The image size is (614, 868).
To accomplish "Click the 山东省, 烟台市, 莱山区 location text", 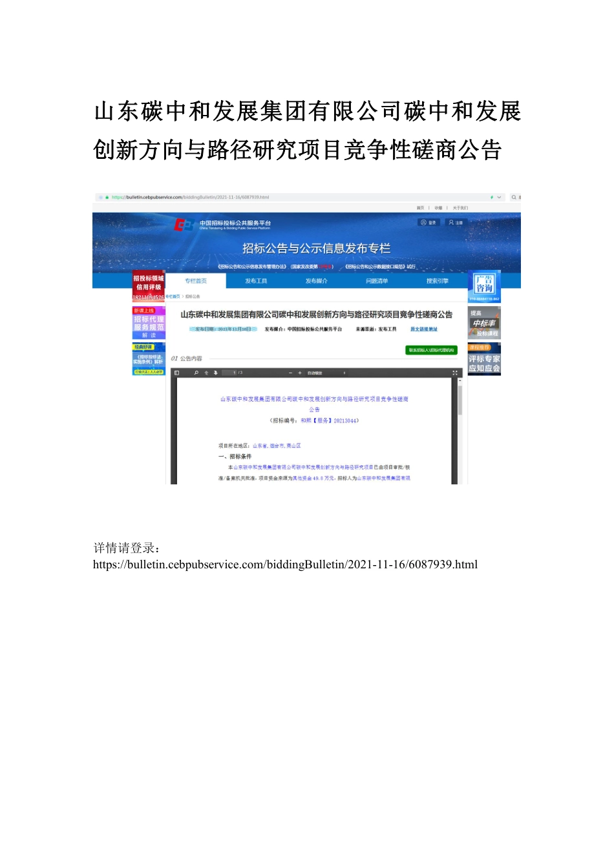I will pos(276,446).
